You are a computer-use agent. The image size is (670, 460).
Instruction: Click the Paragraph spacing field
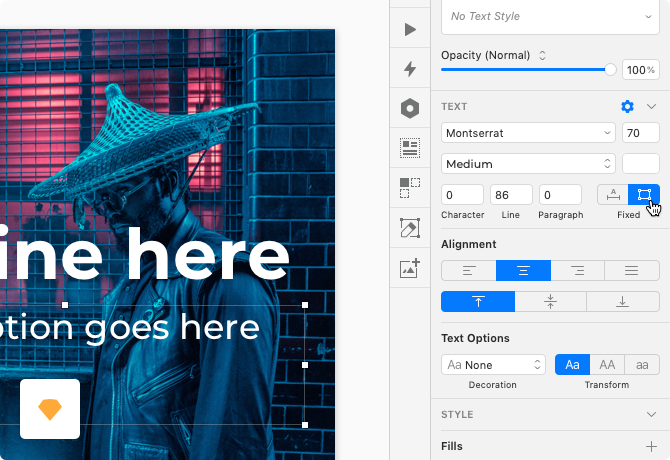[560, 195]
